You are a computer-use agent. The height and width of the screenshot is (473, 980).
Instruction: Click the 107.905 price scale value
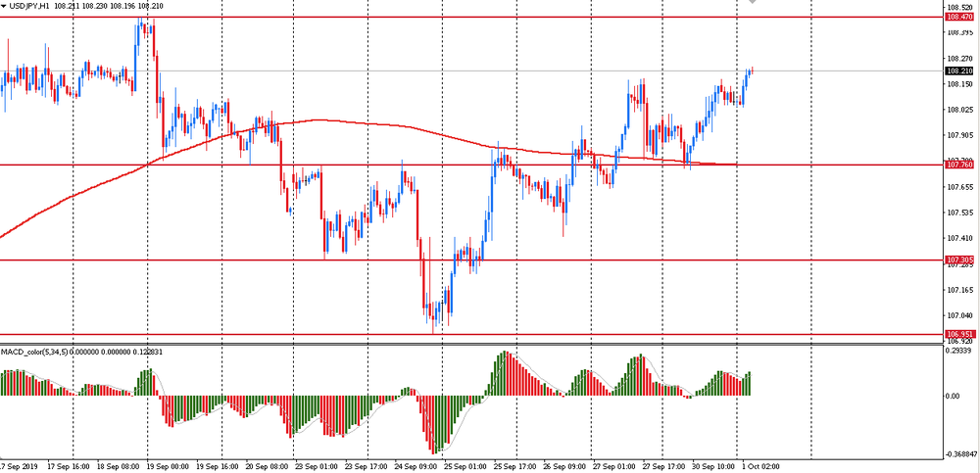click(960, 135)
